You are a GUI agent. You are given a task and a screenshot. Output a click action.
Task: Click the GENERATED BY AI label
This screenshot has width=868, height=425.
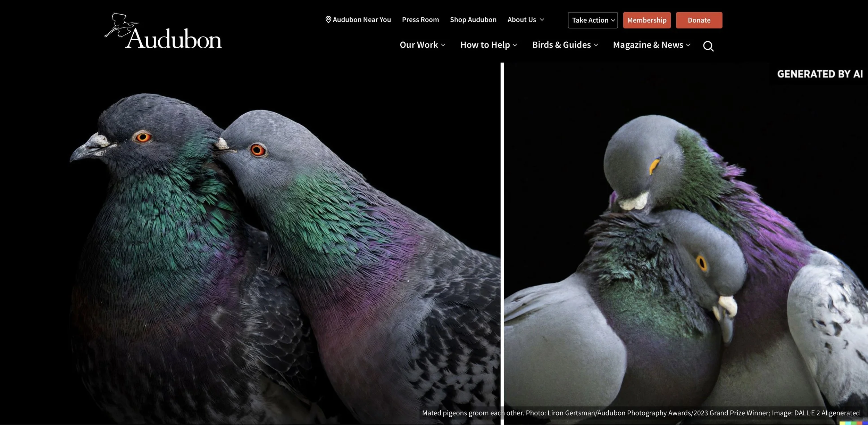(819, 74)
